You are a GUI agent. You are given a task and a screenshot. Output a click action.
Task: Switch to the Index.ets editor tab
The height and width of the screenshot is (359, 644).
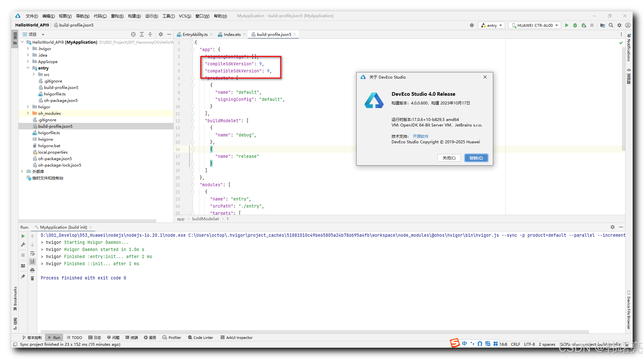click(x=232, y=34)
